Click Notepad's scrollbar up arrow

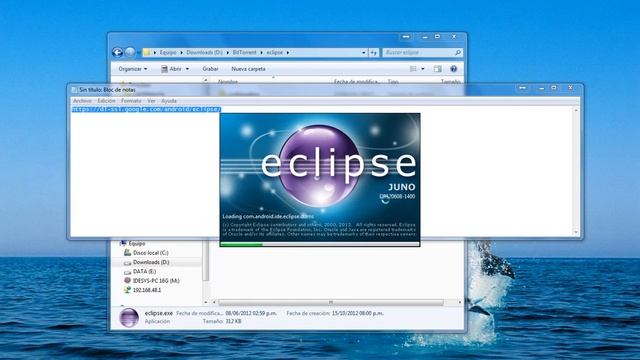click(x=576, y=111)
